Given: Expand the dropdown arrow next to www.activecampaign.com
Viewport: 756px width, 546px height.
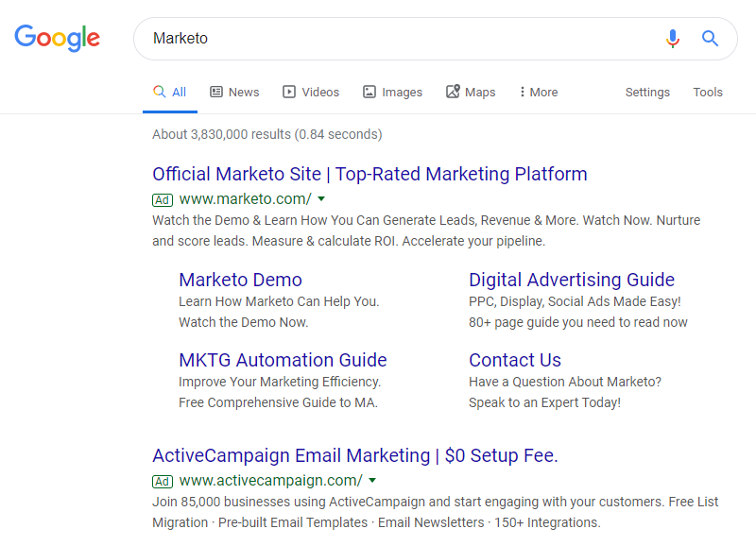Looking at the screenshot, I should tap(372, 480).
